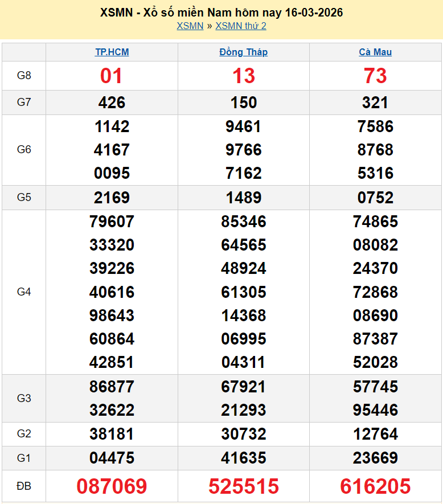The image size is (443, 504).
Task: Open Đồng Tháp province results link
Action: (x=243, y=52)
